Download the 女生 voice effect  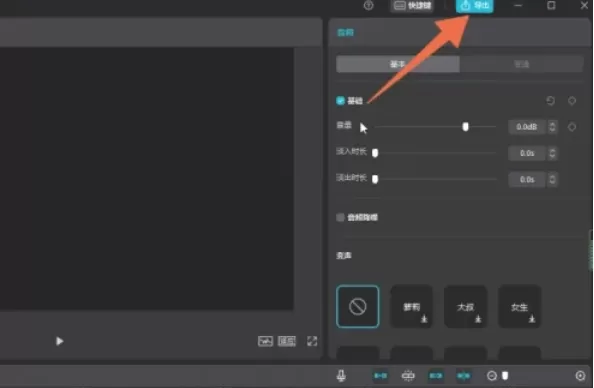pos(532,319)
